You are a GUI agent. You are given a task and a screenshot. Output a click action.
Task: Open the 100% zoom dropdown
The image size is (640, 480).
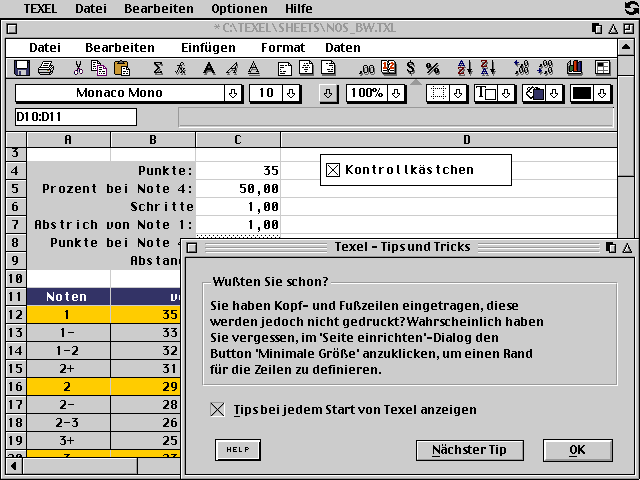(396, 93)
